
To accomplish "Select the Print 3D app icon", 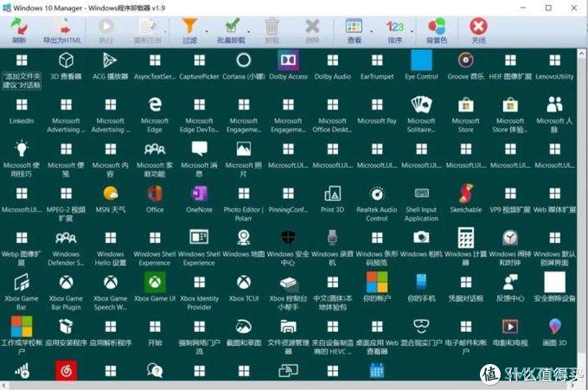I will [333, 193].
